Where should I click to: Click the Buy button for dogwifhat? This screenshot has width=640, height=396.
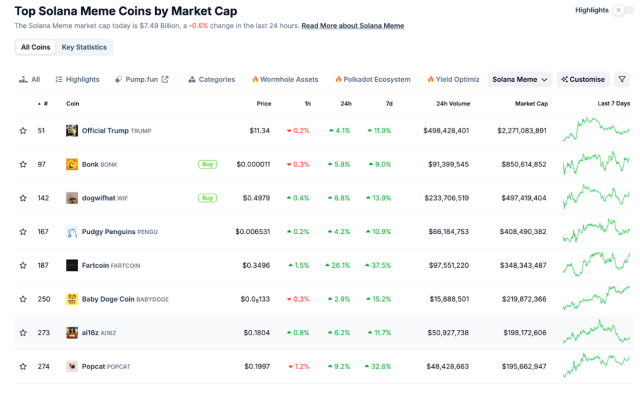point(207,198)
